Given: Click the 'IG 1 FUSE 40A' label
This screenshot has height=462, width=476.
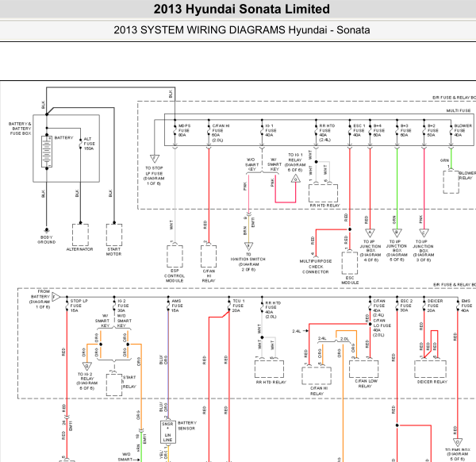Looking at the screenshot, I should 271,130.
